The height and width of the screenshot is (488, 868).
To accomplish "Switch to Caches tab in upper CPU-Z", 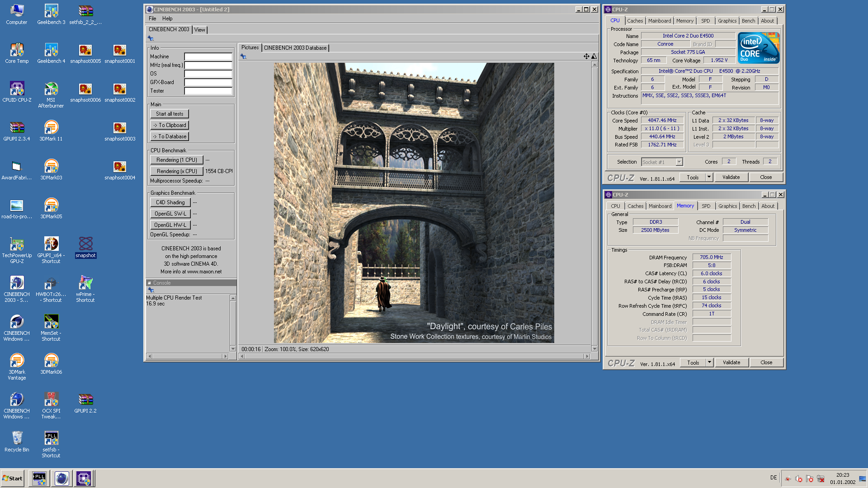I will pyautogui.click(x=635, y=21).
